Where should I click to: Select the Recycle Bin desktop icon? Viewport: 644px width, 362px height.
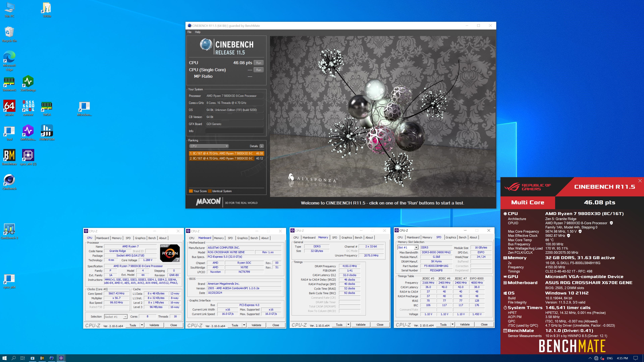pyautogui.click(x=9, y=35)
